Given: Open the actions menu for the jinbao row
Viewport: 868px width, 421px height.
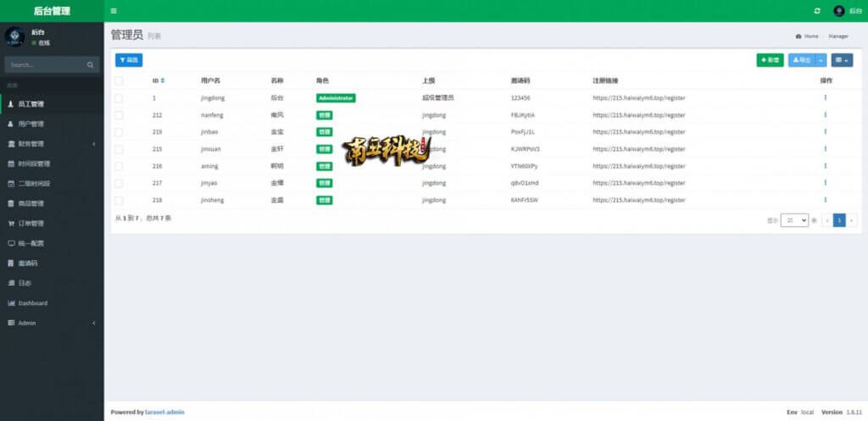Looking at the screenshot, I should (x=826, y=131).
